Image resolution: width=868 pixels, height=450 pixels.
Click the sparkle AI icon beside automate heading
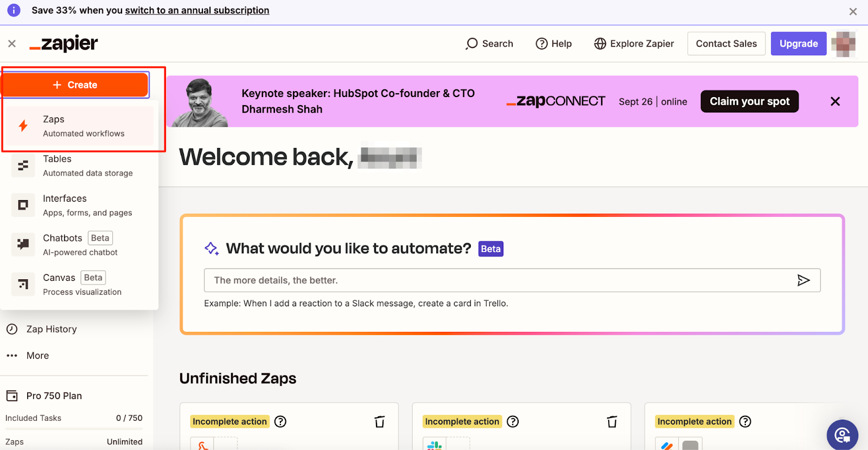click(x=212, y=248)
